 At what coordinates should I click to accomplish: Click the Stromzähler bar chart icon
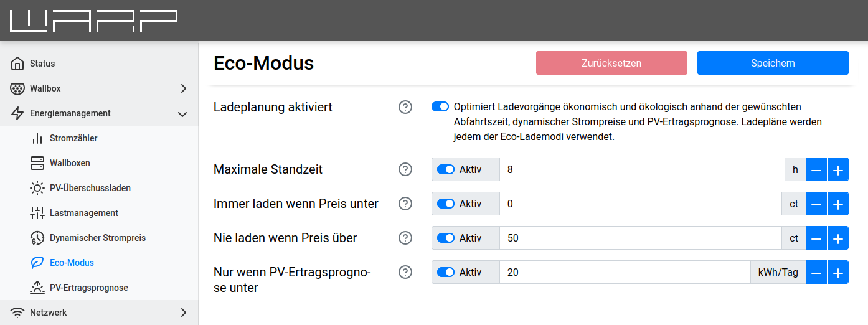click(x=37, y=138)
